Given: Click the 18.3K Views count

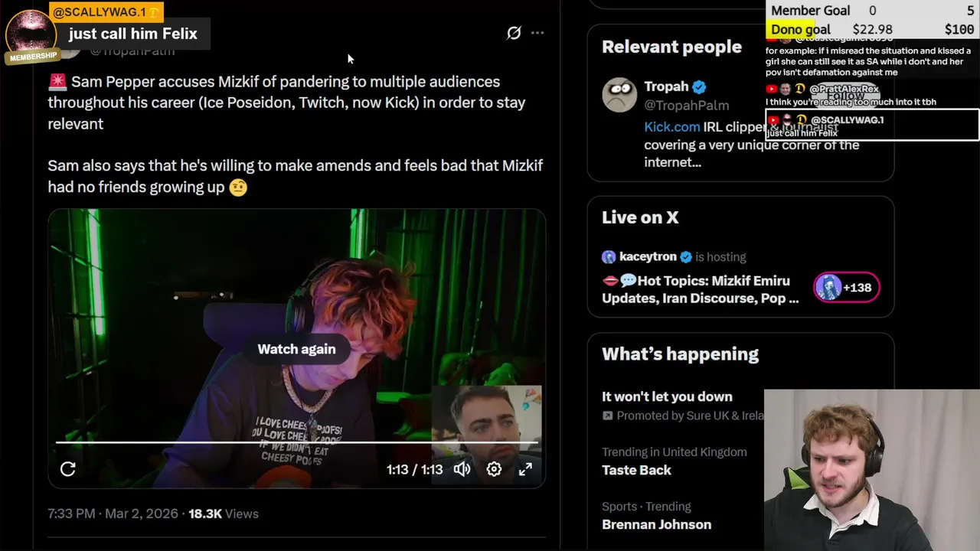Looking at the screenshot, I should 224,514.
